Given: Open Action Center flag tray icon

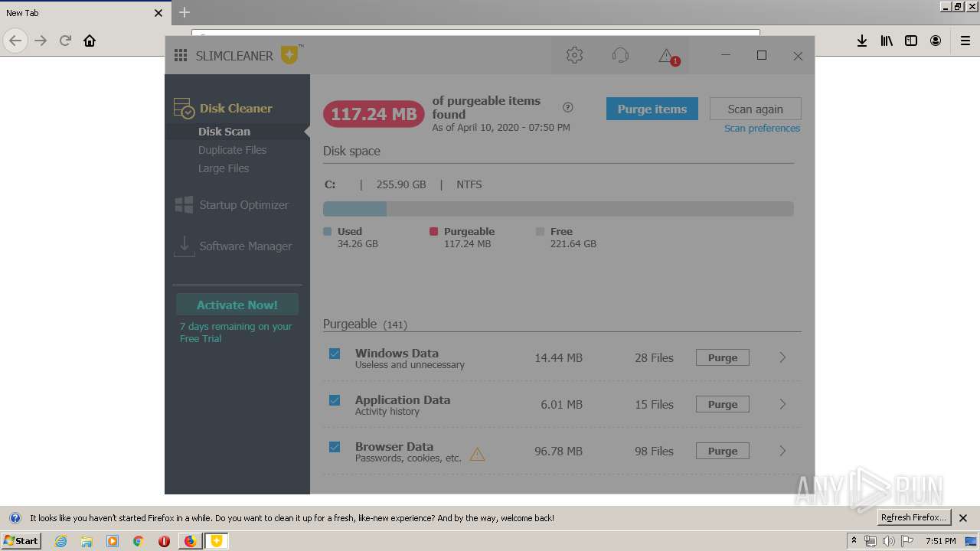Looking at the screenshot, I should (x=907, y=541).
